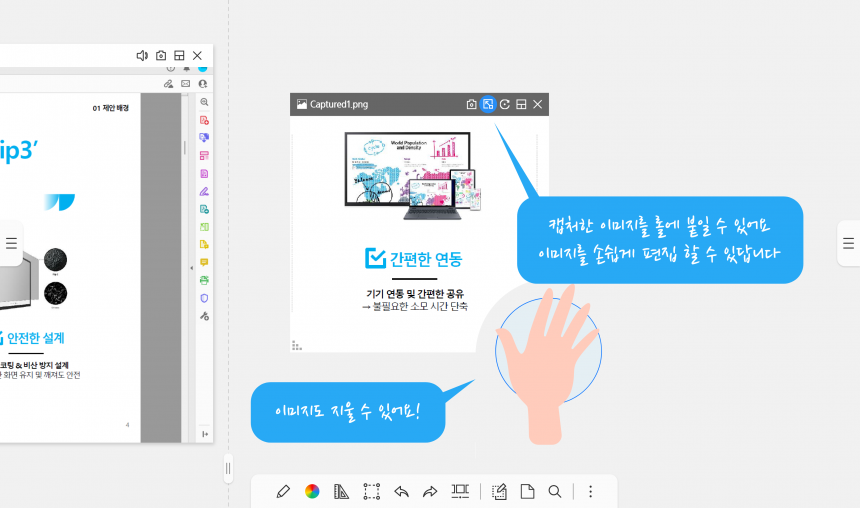Change layout of Captured1.png window
Image resolution: width=860 pixels, height=508 pixels.
(x=521, y=104)
